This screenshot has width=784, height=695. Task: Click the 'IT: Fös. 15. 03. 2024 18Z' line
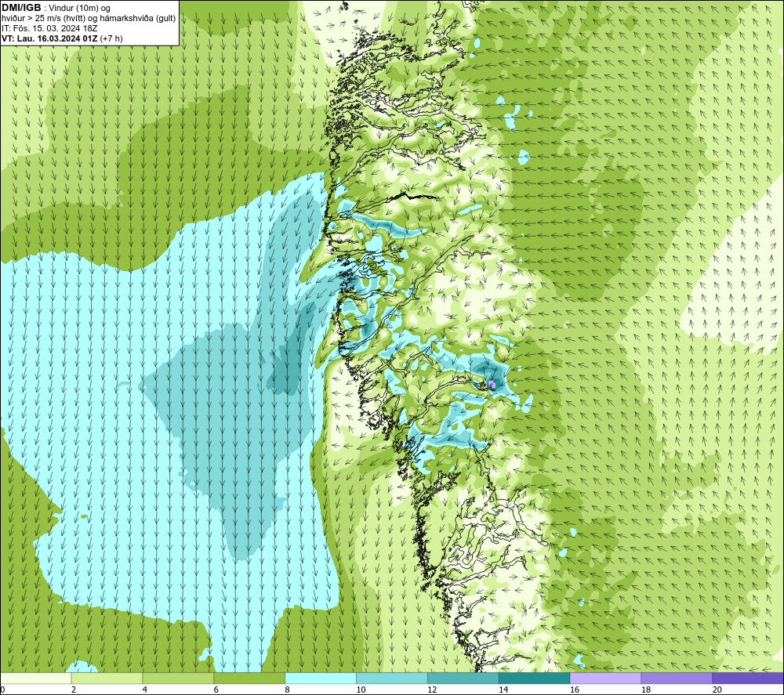pyautogui.click(x=49, y=28)
